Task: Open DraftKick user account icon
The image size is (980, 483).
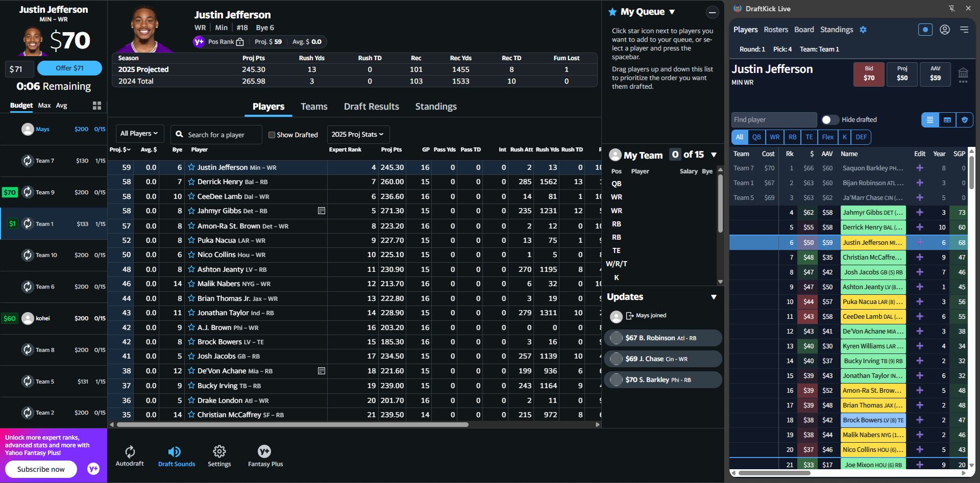Action: [x=945, y=30]
